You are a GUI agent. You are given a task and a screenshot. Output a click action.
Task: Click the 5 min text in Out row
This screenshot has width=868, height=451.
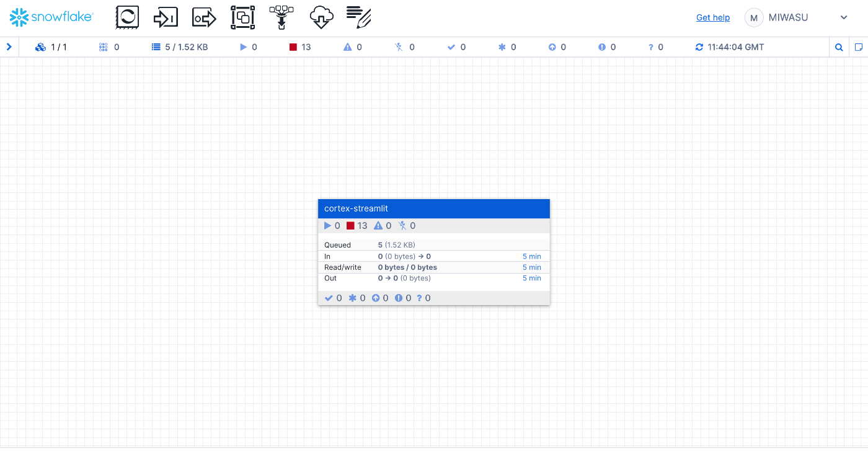pyautogui.click(x=532, y=278)
